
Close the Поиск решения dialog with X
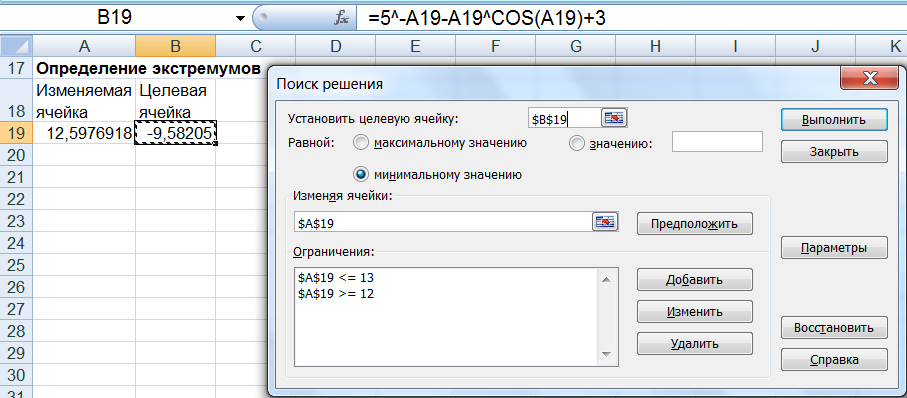point(870,79)
